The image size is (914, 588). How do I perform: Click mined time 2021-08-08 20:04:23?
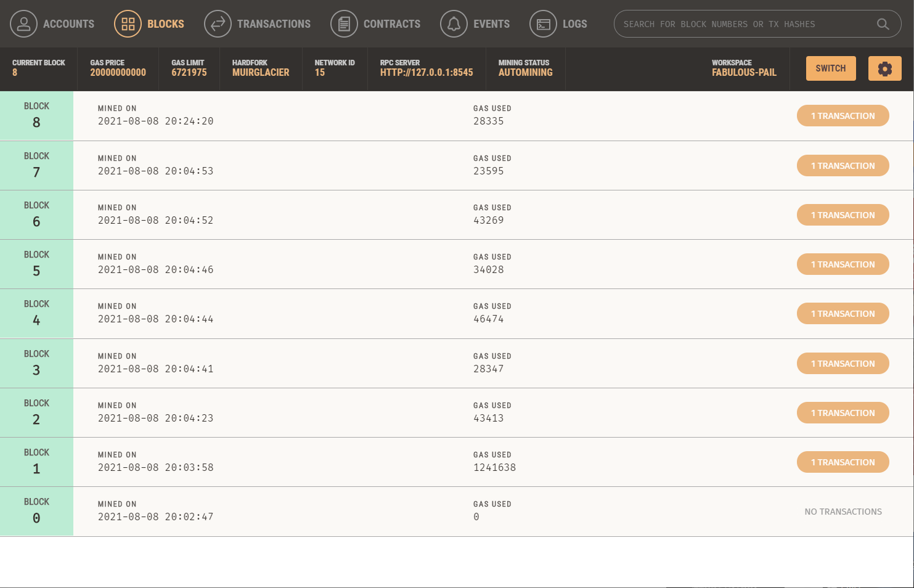(x=155, y=419)
